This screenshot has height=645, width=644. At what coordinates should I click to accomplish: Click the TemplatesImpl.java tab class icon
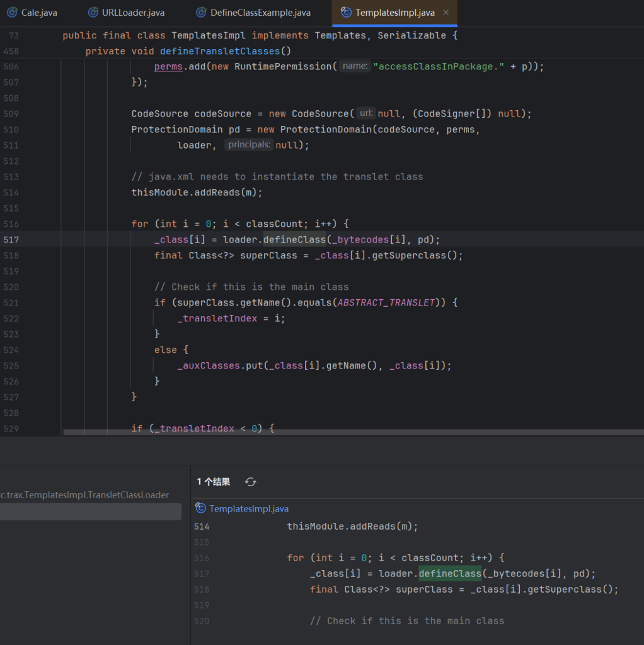[x=346, y=13]
